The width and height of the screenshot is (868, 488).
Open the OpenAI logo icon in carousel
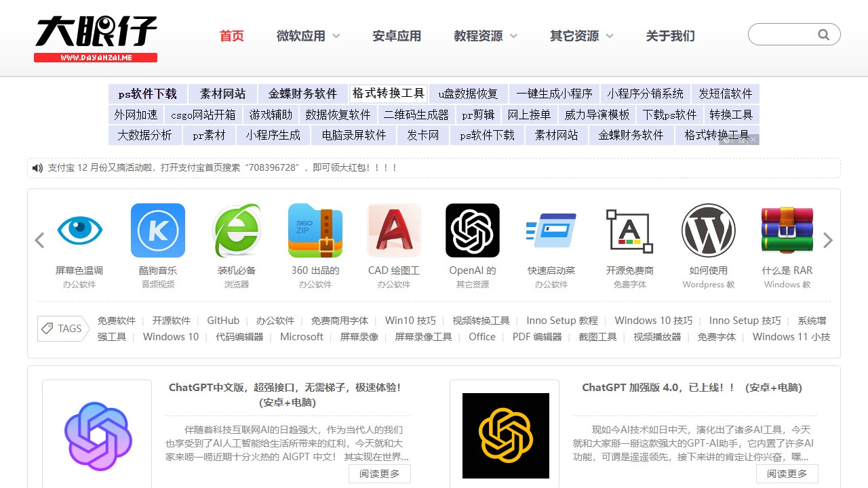[473, 230]
